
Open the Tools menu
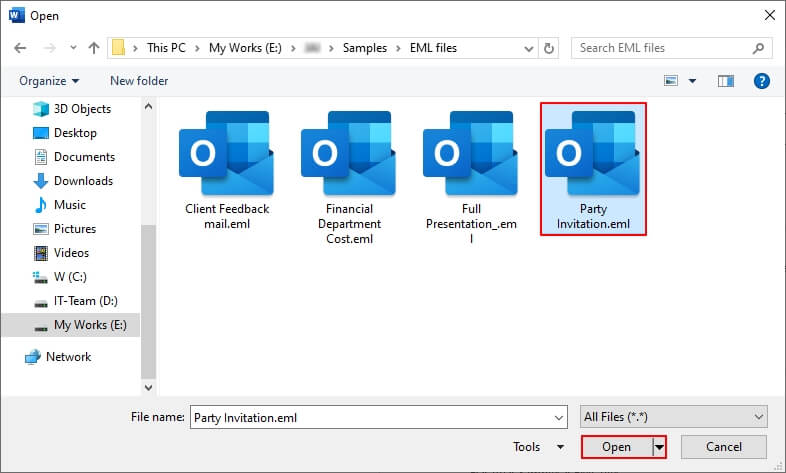click(538, 447)
